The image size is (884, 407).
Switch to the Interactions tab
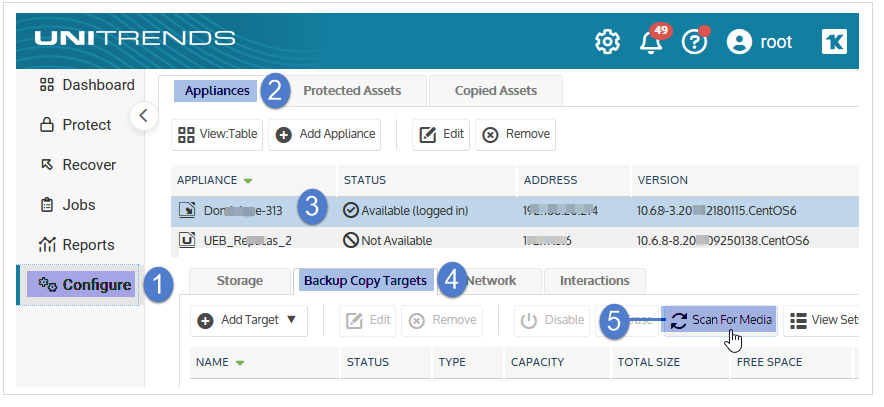pos(594,281)
